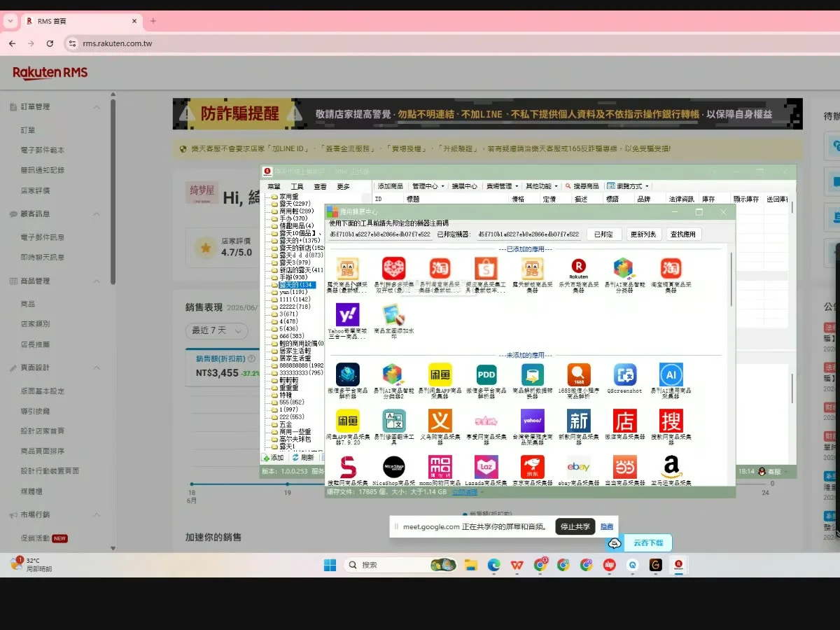840x630 pixels.
Task: Click 添加商品 in the uploader toolbar
Action: click(390, 186)
